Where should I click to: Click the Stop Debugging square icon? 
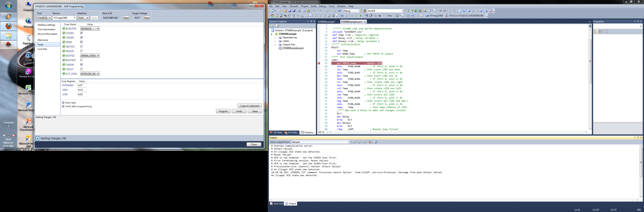tap(346, 16)
